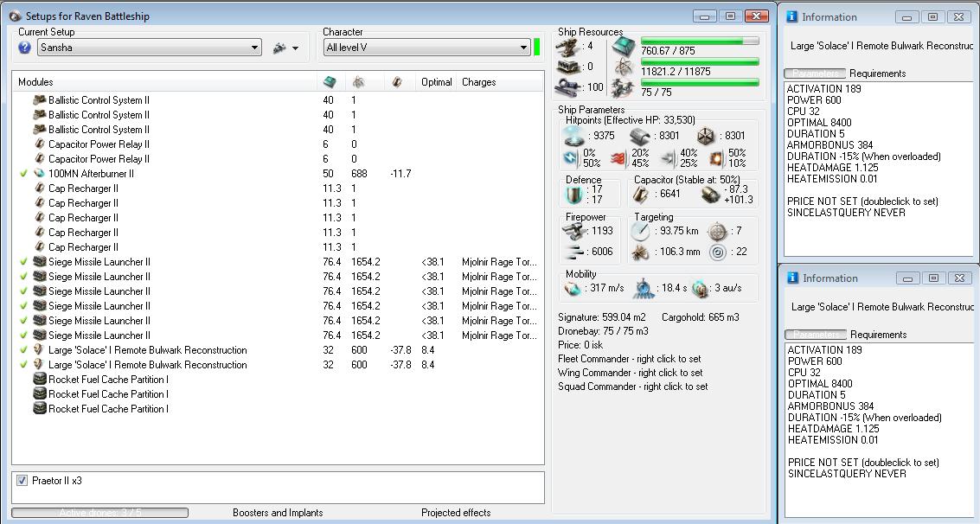Viewport: 980px width, 524px height.
Task: Uncheck the Praetor II x3 drone checkbox
Action: tap(22, 481)
